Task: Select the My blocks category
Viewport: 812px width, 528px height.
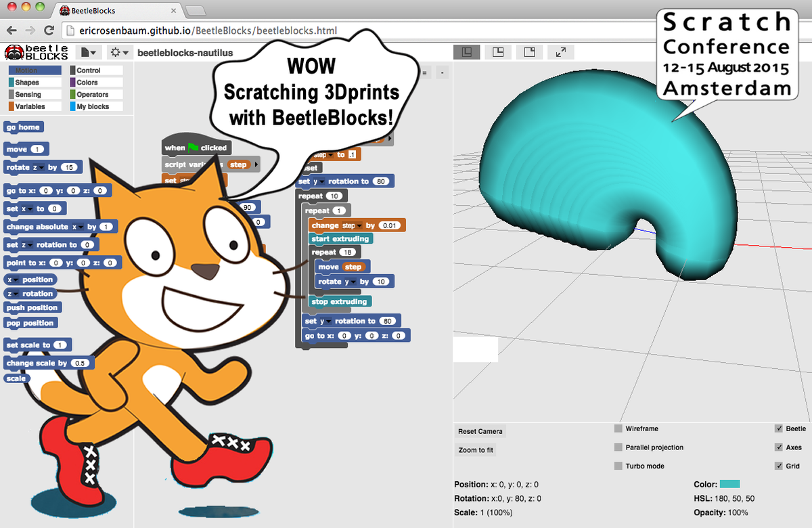Action: [x=95, y=107]
